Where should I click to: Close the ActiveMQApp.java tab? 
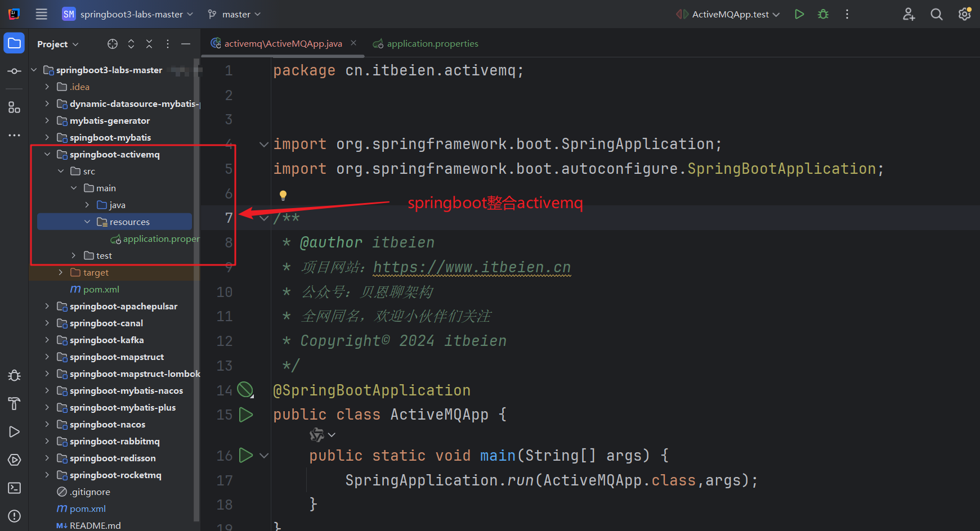pyautogui.click(x=353, y=43)
